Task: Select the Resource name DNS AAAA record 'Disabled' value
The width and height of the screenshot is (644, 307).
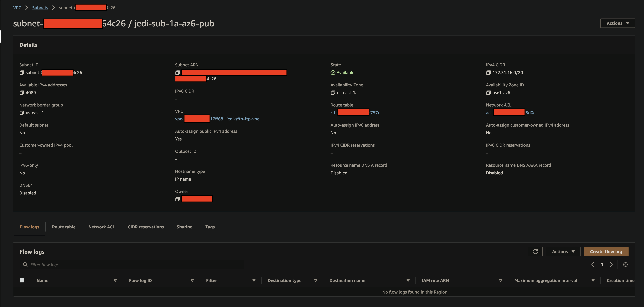Action: 494,173
